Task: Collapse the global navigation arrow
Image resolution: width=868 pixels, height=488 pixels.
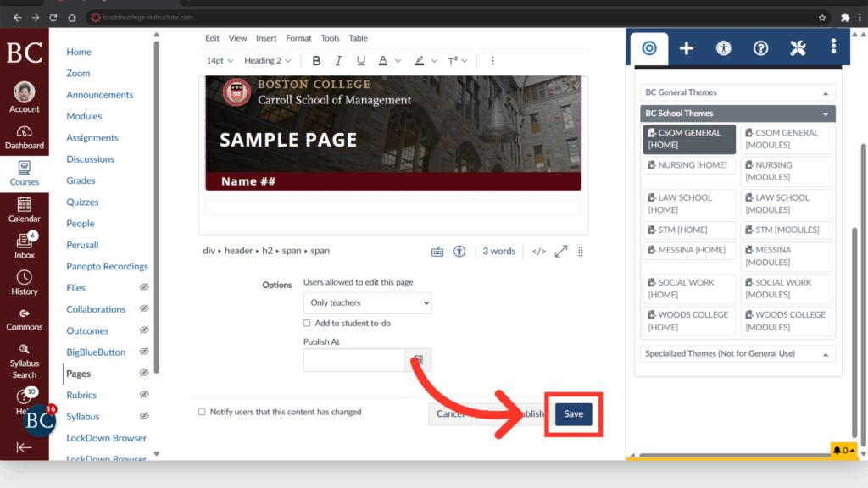Action: tap(24, 447)
